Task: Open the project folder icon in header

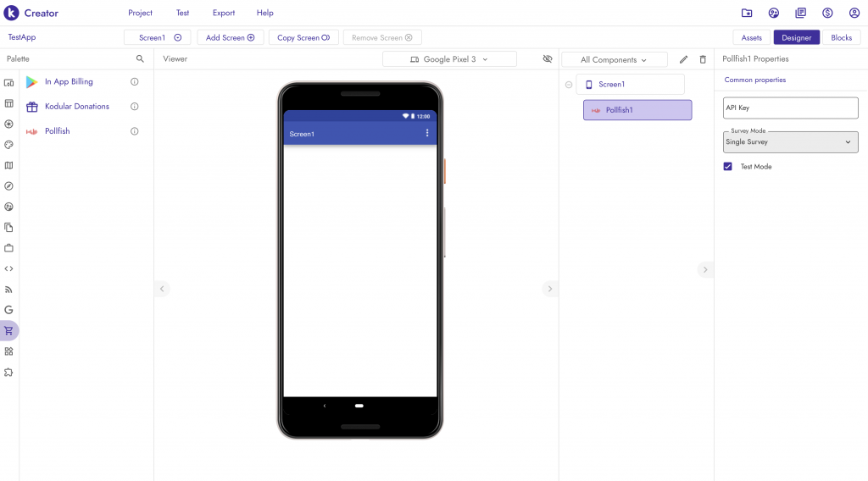Action: [747, 13]
